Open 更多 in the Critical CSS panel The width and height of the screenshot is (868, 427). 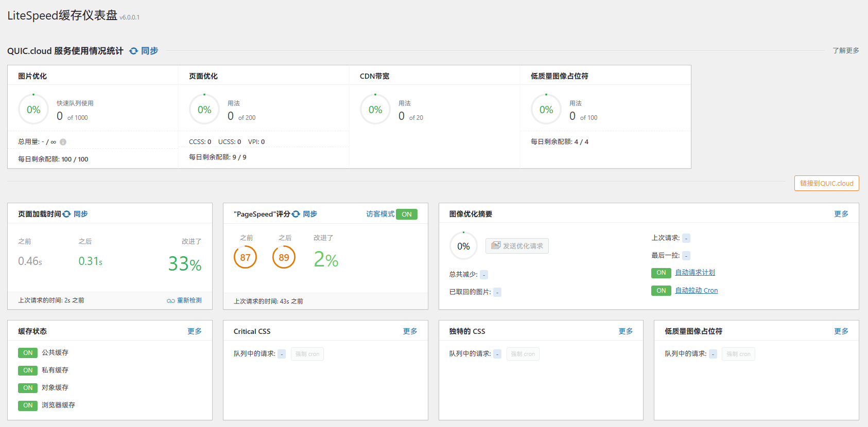pyautogui.click(x=410, y=331)
